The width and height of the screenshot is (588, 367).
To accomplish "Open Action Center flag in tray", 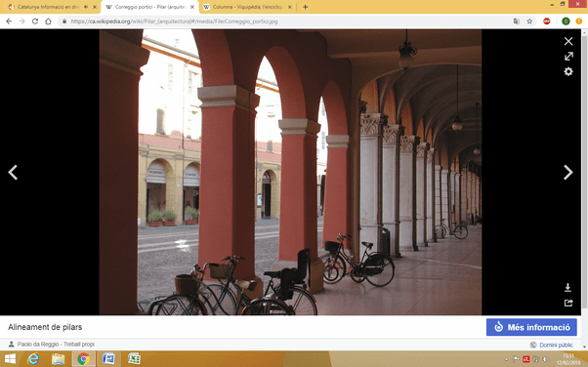I will pyautogui.click(x=517, y=359).
